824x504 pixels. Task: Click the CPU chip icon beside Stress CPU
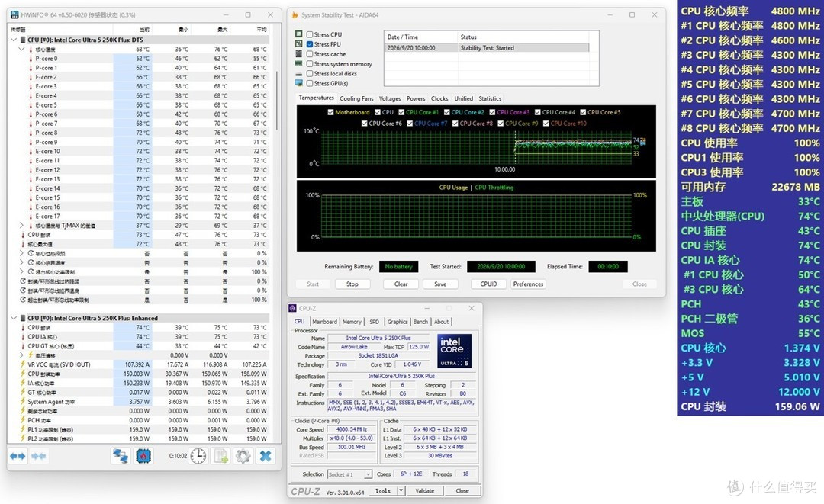pos(298,34)
